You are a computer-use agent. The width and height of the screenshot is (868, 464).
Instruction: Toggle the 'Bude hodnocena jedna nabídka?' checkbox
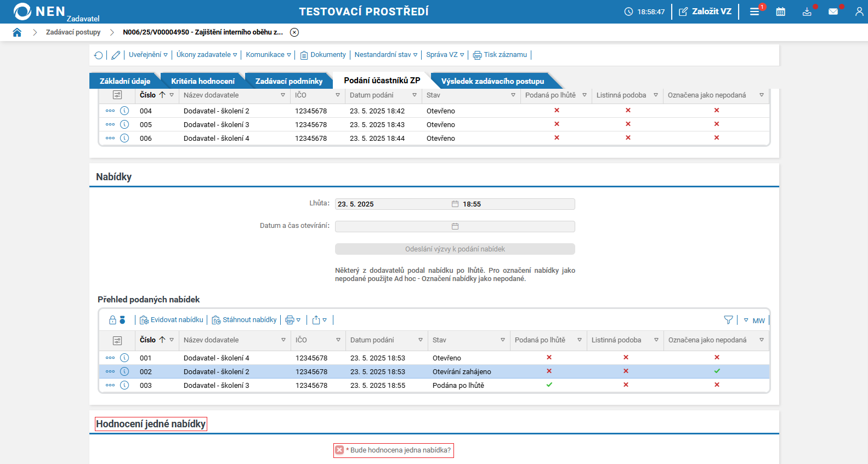(x=339, y=450)
